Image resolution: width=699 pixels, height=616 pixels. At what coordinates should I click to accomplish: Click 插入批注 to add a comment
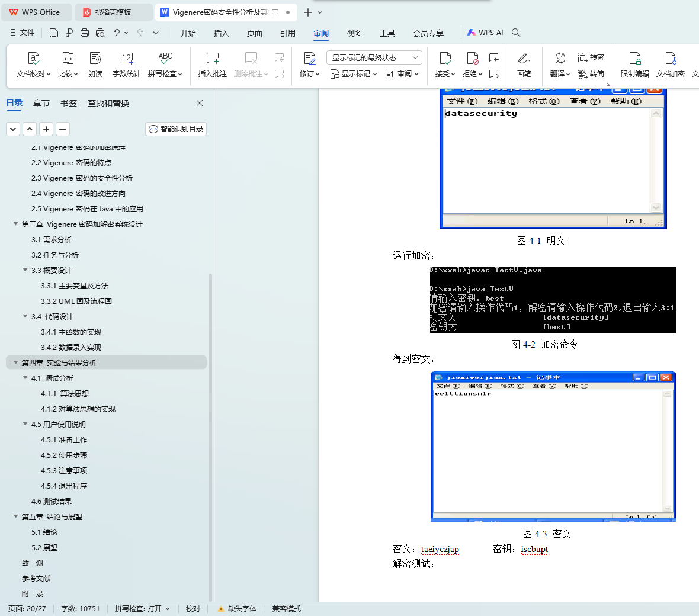[x=213, y=65]
